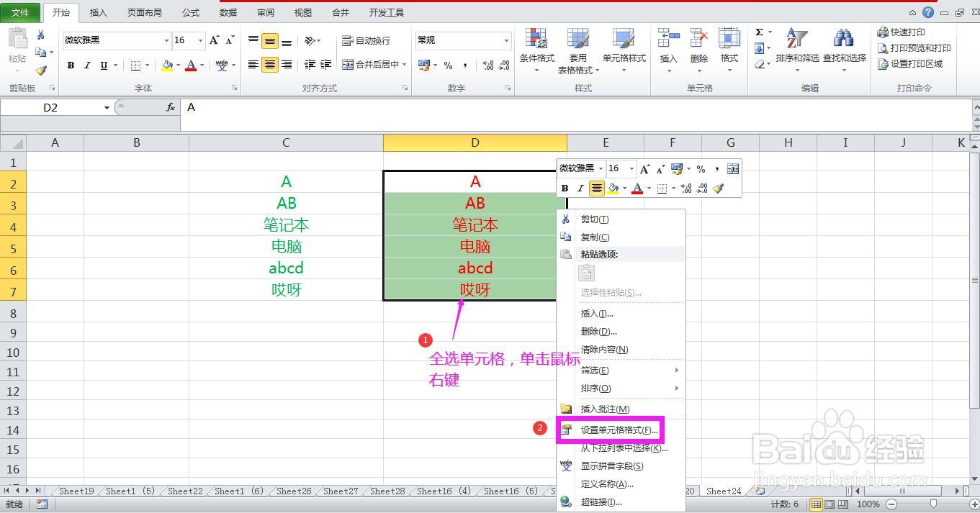980x513 pixels.
Task: Expand the Merge & Center 合并后居中 dropdown arrow
Action: (x=404, y=65)
